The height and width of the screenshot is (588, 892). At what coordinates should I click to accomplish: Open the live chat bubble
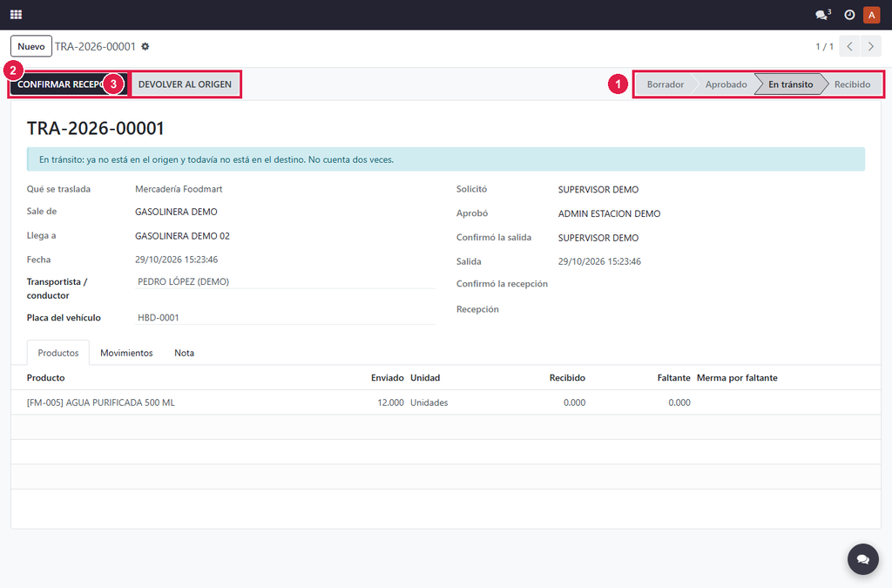(863, 559)
